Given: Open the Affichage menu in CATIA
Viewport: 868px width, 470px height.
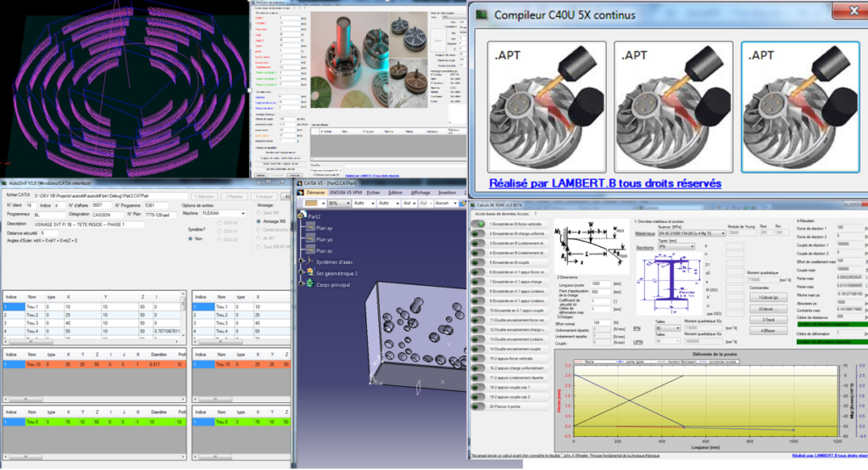Looking at the screenshot, I should 420,193.
